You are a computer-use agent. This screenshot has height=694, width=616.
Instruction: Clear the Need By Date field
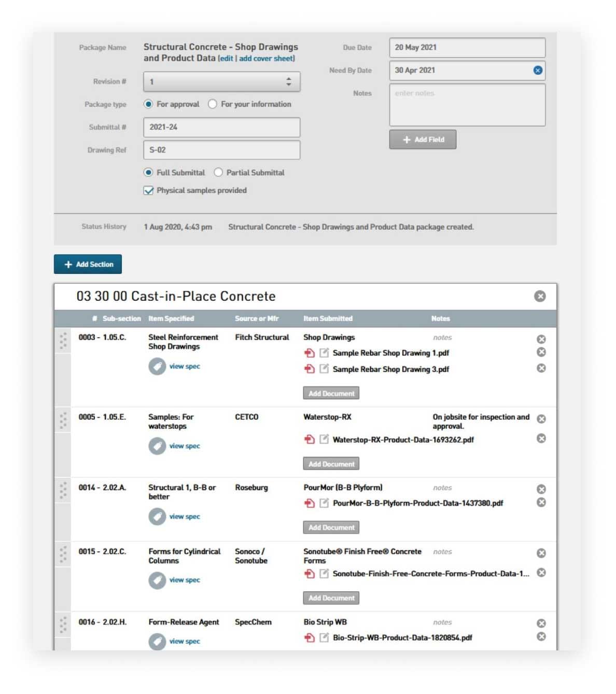pos(538,70)
